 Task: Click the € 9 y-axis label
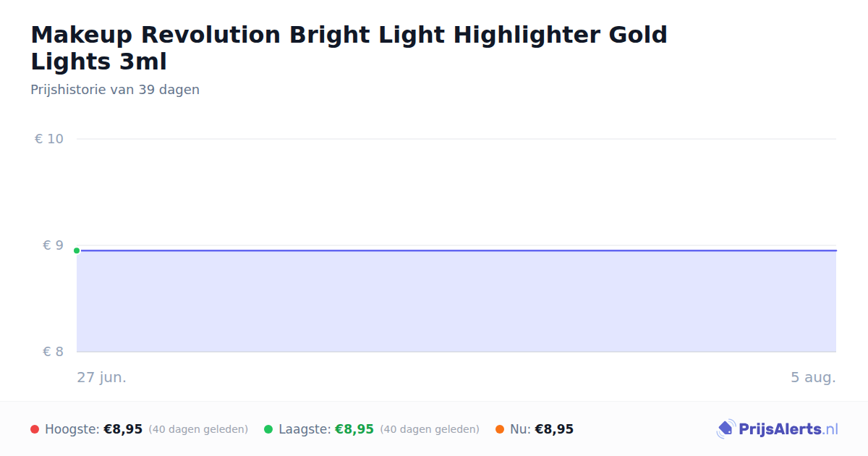pyautogui.click(x=53, y=245)
